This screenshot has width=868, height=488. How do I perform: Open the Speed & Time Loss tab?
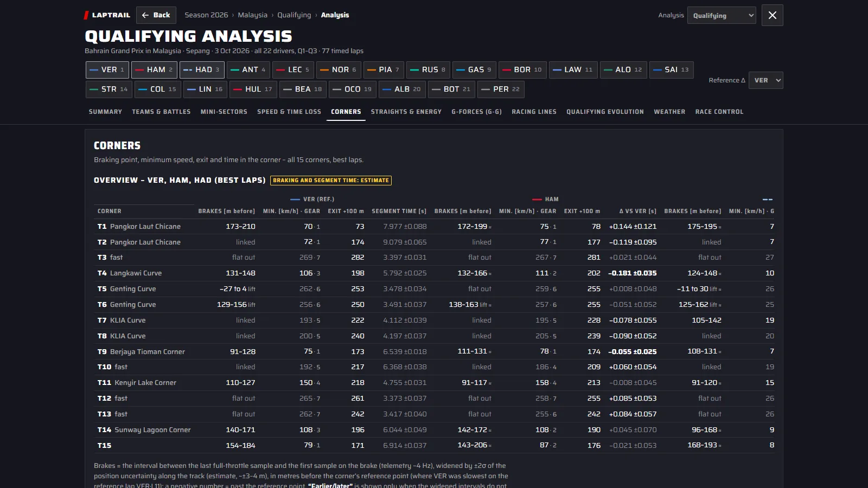pyautogui.click(x=289, y=112)
